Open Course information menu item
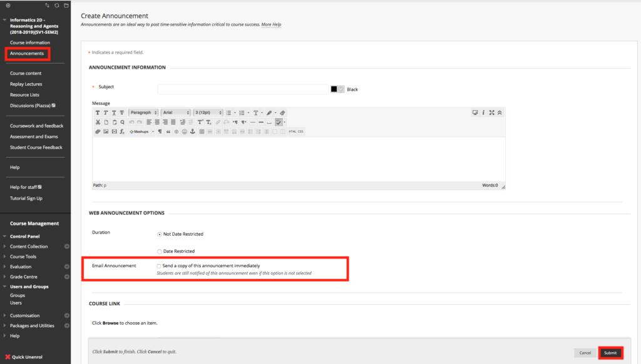641x364 pixels. [30, 43]
